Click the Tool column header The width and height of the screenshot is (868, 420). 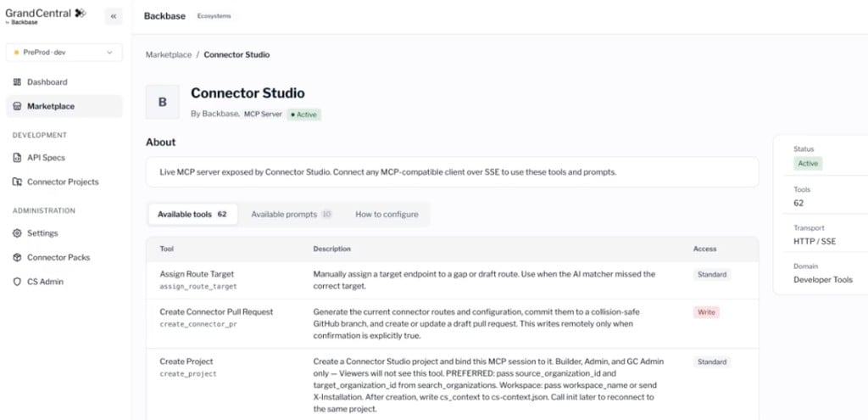167,249
